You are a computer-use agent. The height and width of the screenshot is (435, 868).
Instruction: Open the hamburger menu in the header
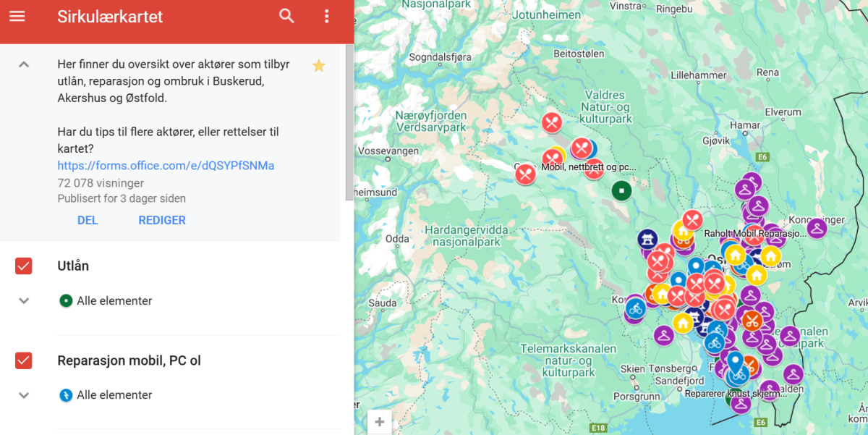(17, 17)
